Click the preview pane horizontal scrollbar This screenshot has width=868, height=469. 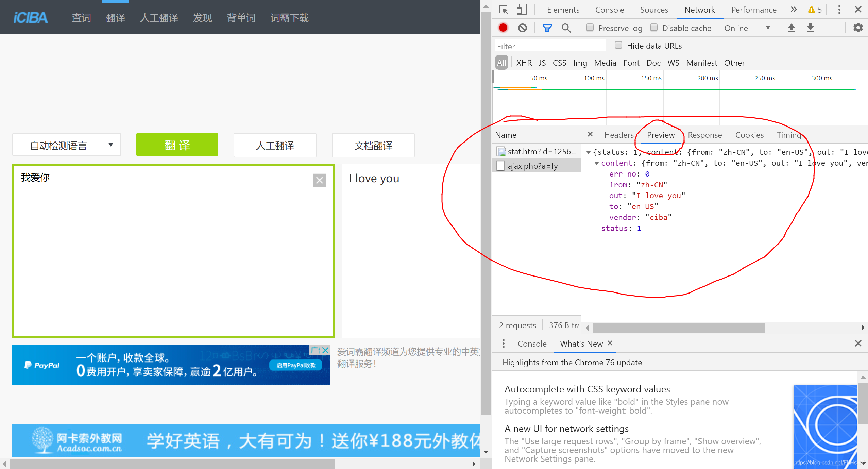coord(679,328)
